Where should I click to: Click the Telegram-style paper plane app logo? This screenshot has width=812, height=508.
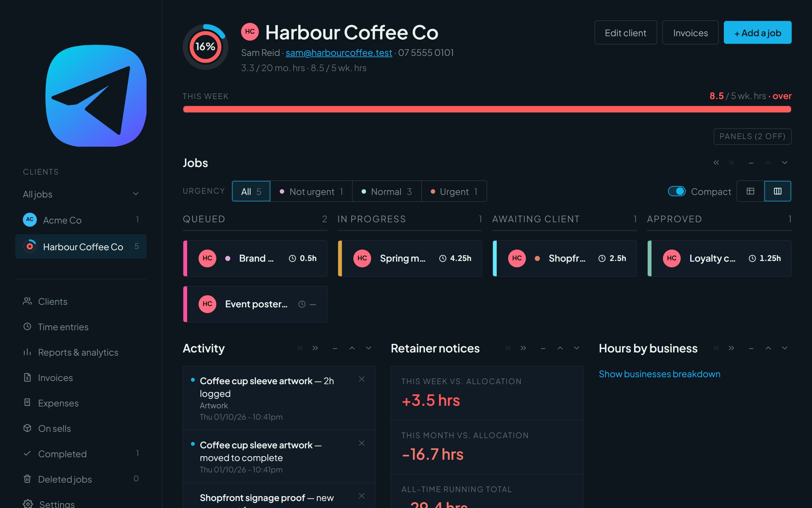tap(96, 96)
